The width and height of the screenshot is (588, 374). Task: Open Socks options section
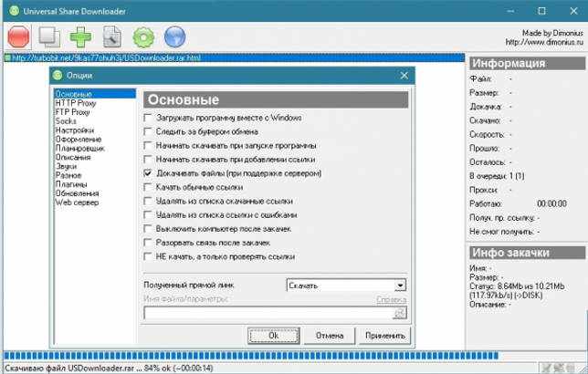[x=66, y=121]
